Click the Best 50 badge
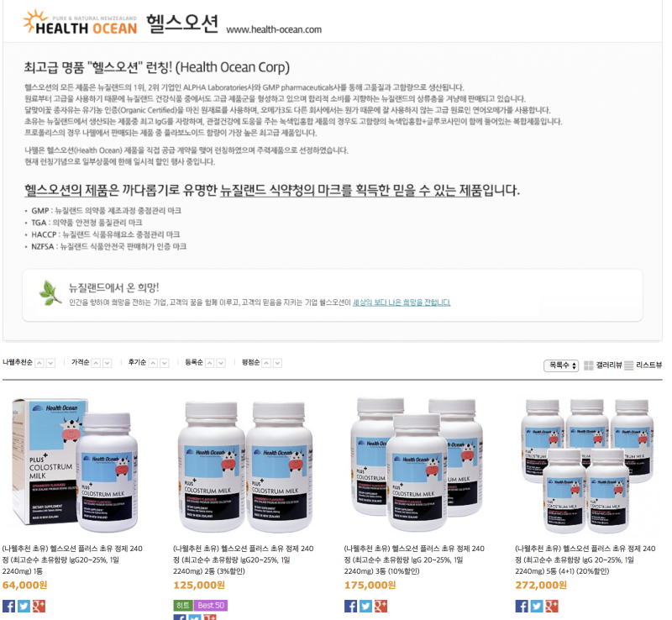 211,605
